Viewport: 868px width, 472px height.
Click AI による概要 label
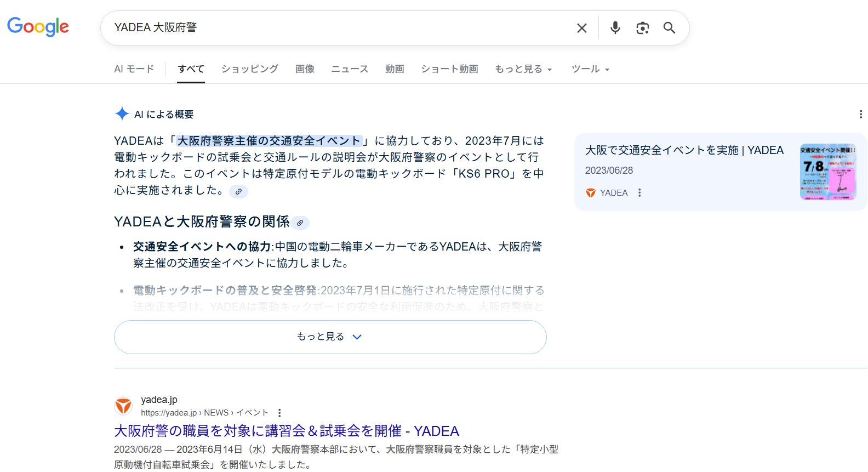pos(164,114)
